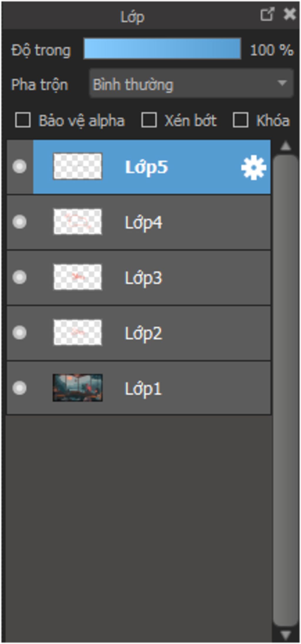Toggle visibility dot of Lớp3
Viewport: 301px width, 644px height.
point(19,277)
